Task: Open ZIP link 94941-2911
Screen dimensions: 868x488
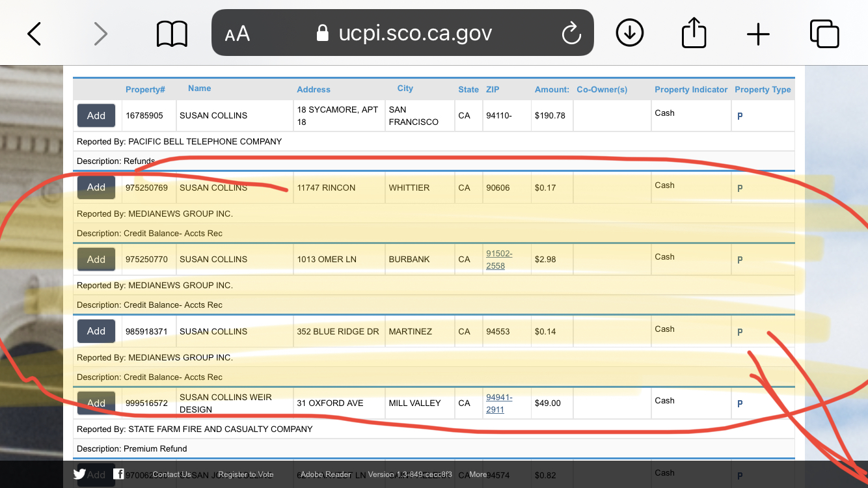Action: pyautogui.click(x=499, y=403)
